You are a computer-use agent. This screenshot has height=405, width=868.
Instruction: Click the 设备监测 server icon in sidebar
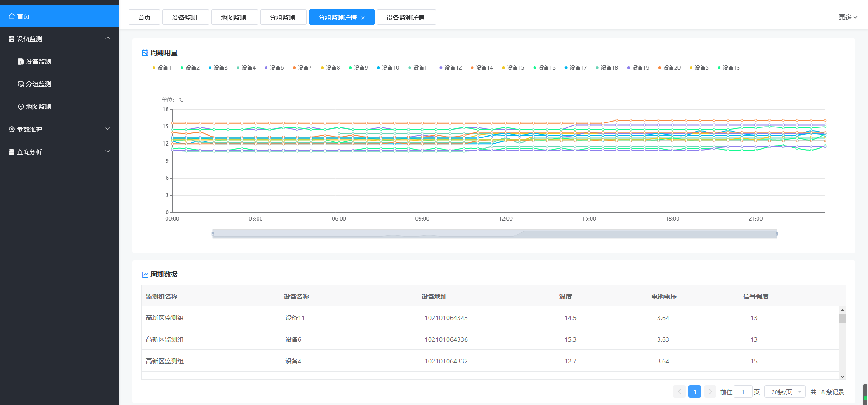12,39
